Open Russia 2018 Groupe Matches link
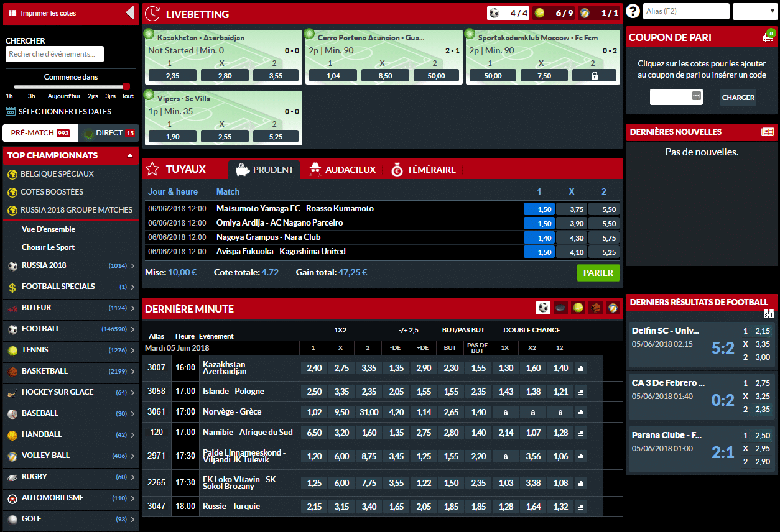Viewport: 780px width, 532px height. pyautogui.click(x=71, y=210)
